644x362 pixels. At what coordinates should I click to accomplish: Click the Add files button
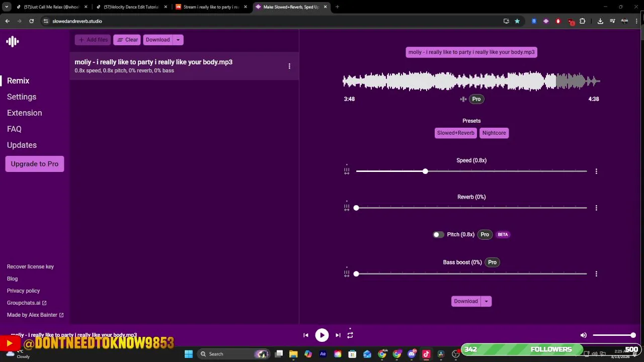coord(93,40)
